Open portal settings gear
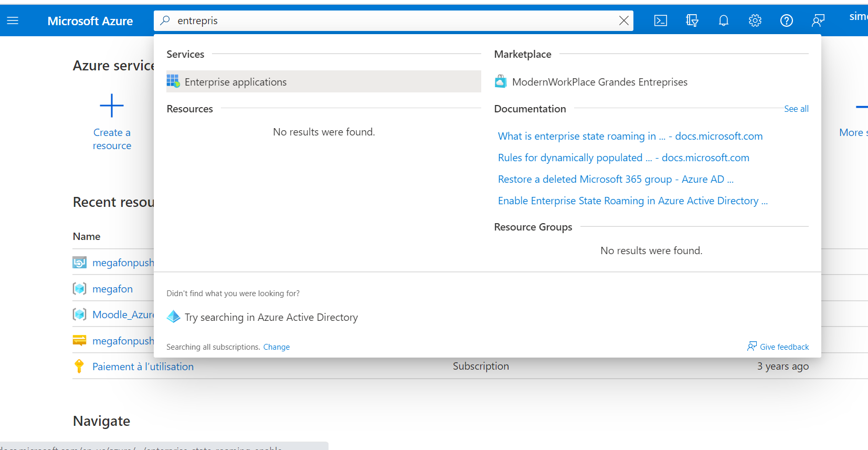868x450 pixels. (x=755, y=20)
